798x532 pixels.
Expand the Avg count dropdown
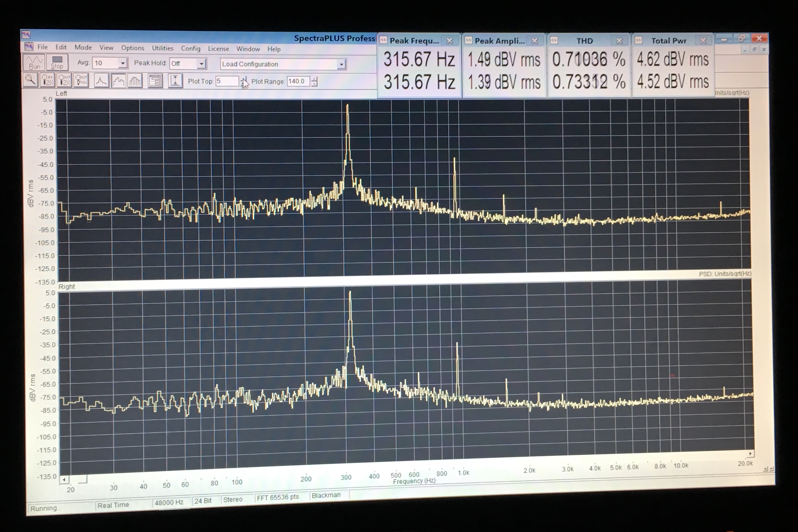point(123,63)
